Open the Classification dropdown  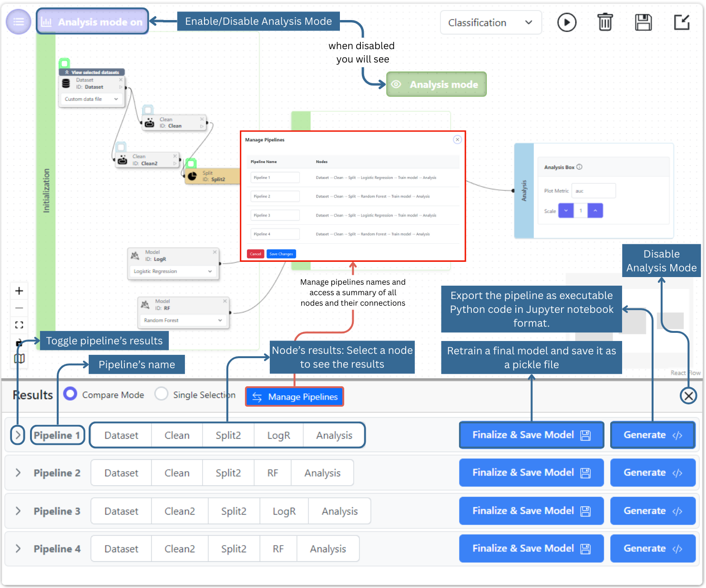point(491,23)
